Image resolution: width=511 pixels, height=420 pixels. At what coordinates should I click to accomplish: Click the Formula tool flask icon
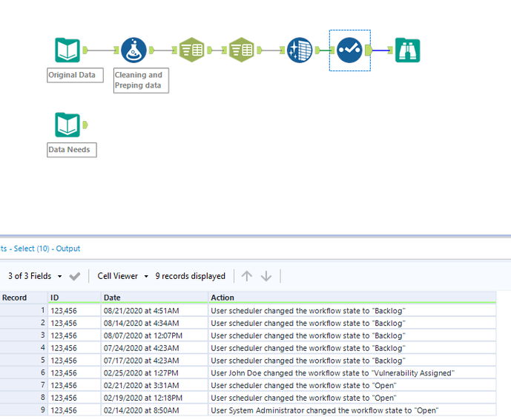point(134,50)
